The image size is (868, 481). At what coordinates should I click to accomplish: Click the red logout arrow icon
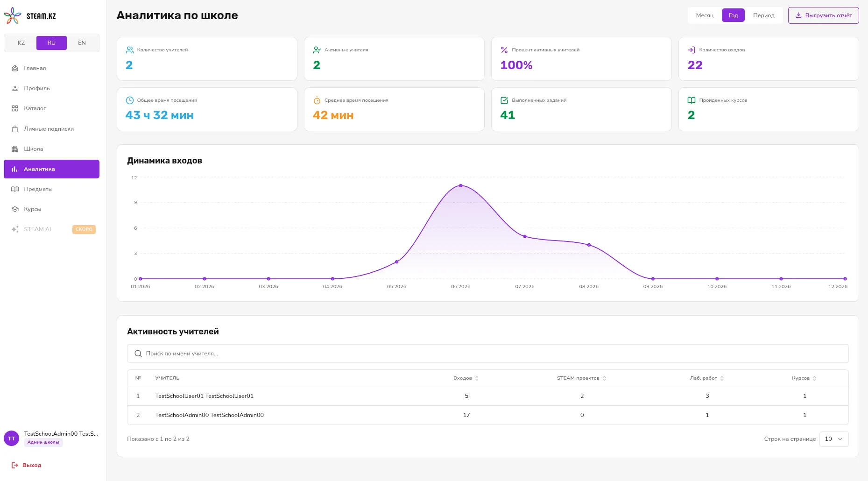15,465
